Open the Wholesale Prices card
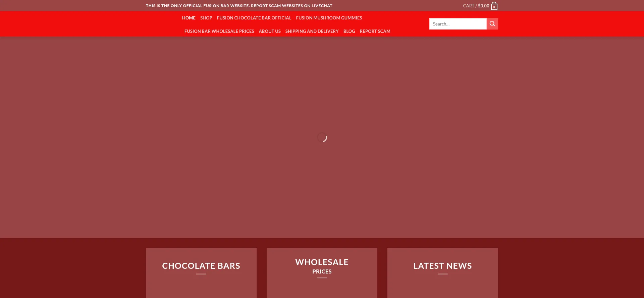The image size is (644, 298). click(322, 273)
